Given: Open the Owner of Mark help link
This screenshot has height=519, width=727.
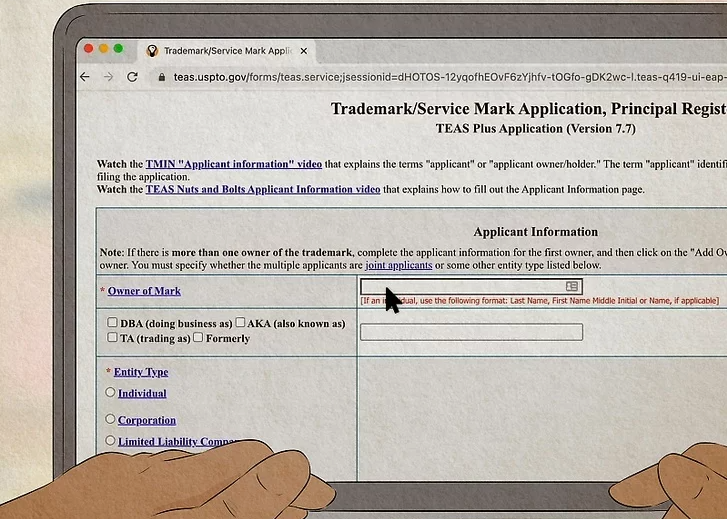Looking at the screenshot, I should pyautogui.click(x=144, y=291).
